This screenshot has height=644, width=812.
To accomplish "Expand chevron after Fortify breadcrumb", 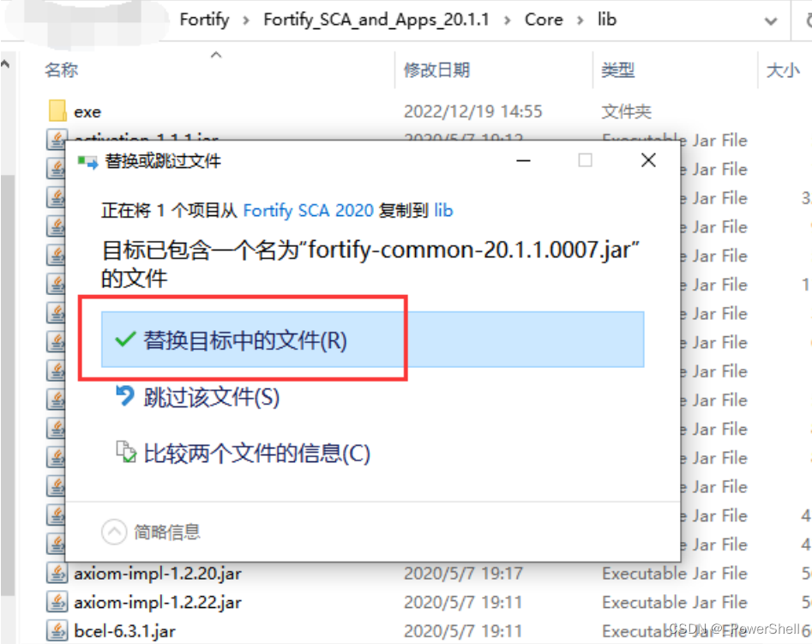I will point(246,21).
